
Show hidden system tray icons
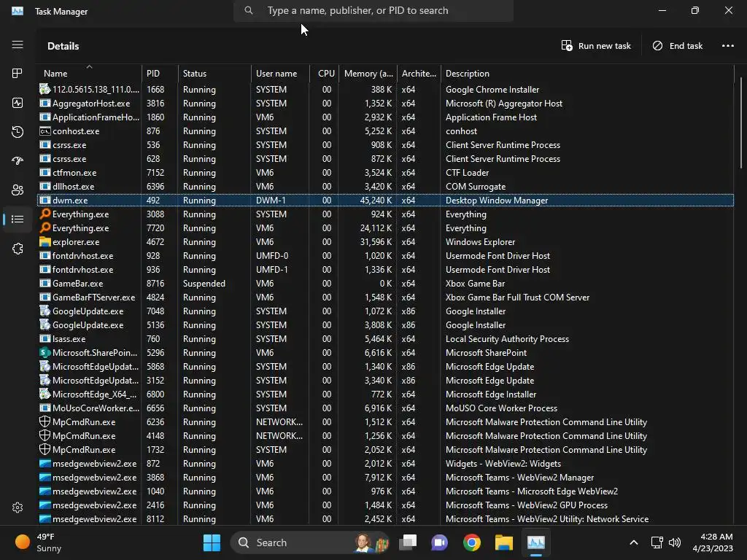[634, 542]
